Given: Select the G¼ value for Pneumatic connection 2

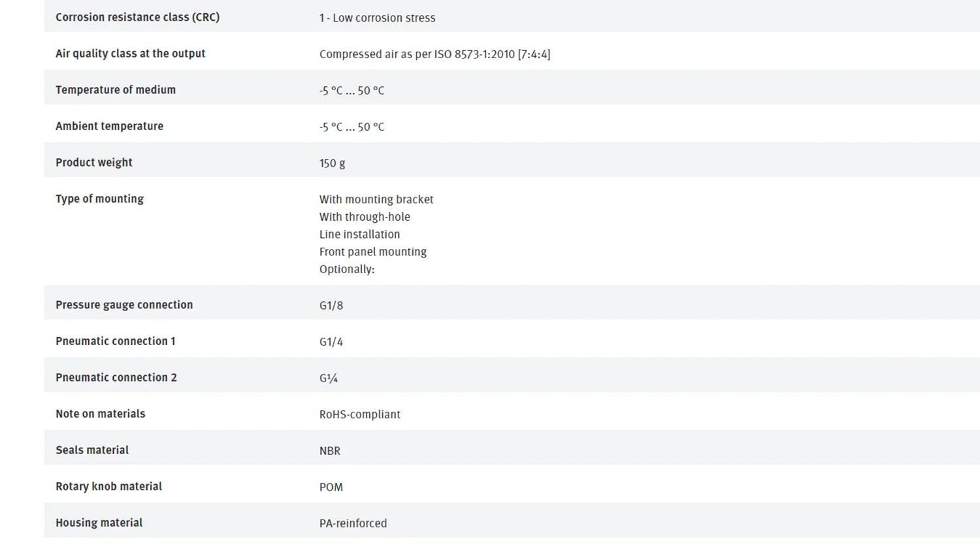Looking at the screenshot, I should point(329,378).
